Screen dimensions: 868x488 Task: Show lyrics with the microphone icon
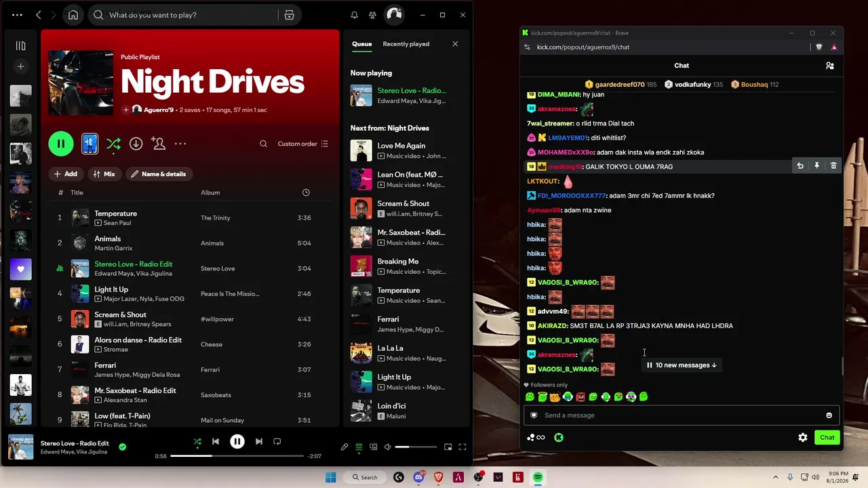click(344, 447)
